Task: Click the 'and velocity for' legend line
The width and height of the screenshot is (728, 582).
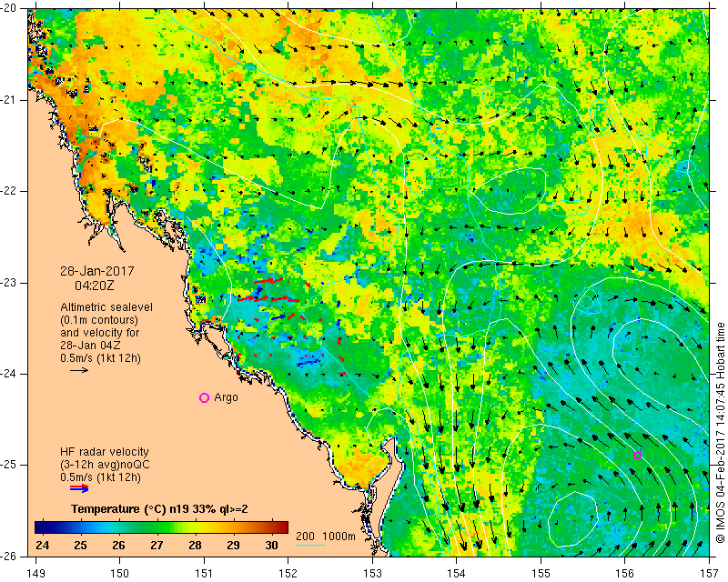Action: pos(100,333)
